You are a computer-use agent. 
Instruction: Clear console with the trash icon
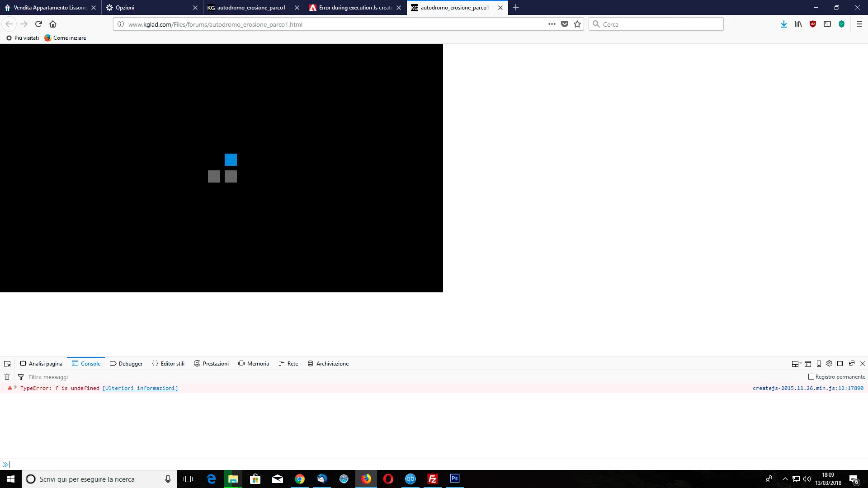click(x=7, y=377)
